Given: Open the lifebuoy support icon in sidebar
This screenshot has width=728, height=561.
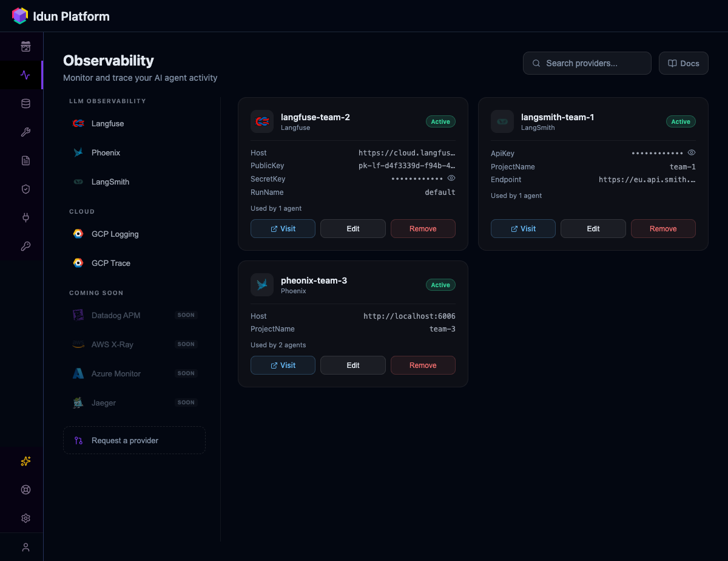Looking at the screenshot, I should coord(25,490).
